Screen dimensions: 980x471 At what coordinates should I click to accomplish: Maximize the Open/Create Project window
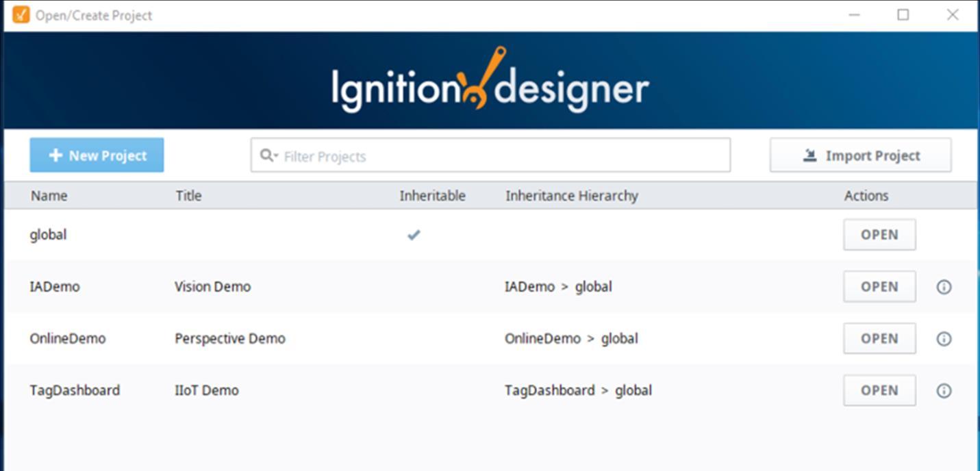coord(903,14)
